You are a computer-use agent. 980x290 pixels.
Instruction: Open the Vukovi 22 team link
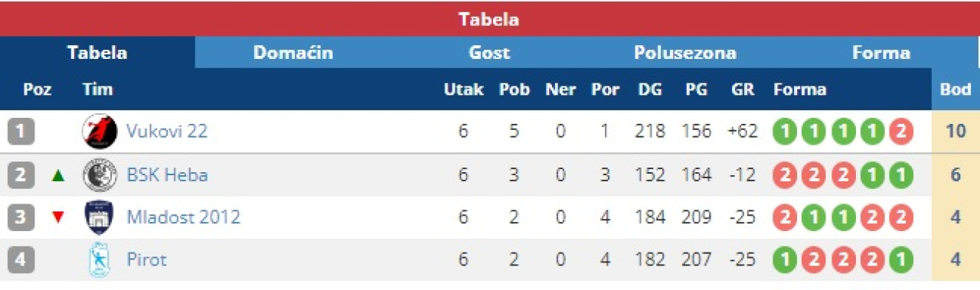tap(167, 132)
